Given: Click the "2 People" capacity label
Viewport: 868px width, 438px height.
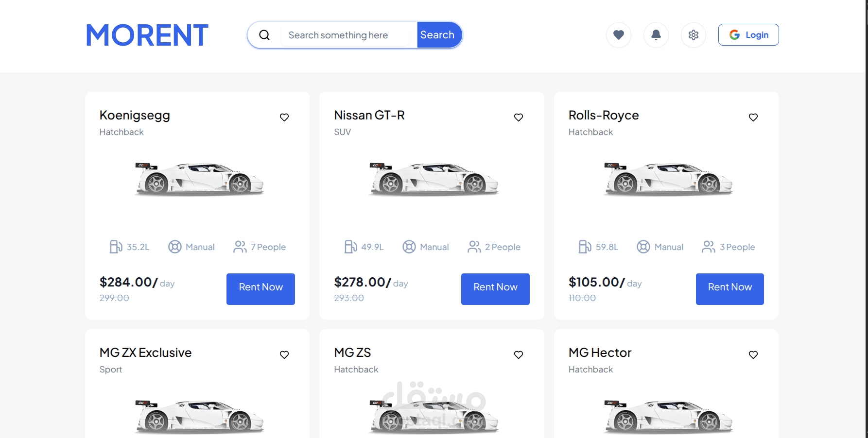Looking at the screenshot, I should pyautogui.click(x=503, y=247).
